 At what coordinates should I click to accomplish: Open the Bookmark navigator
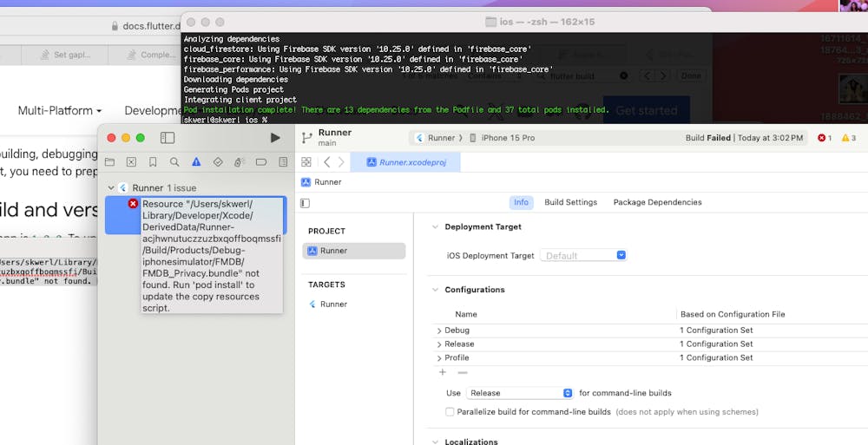(153, 162)
